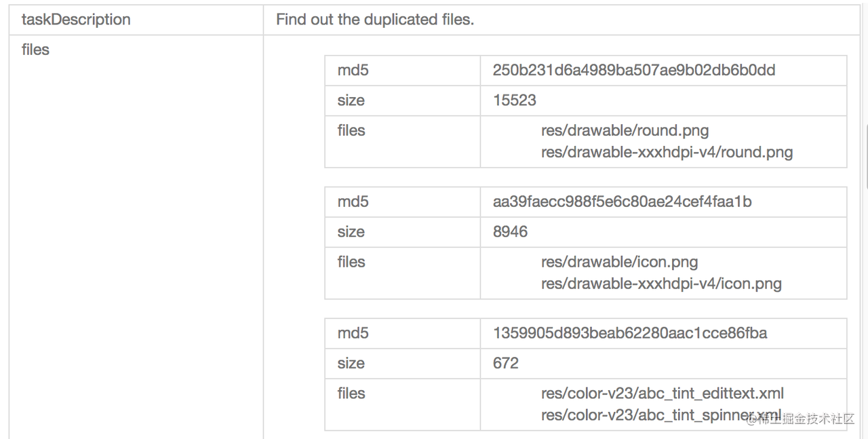Screen dimensions: 868x439
Task: Click res/drawable/round.png file path
Action: pyautogui.click(x=625, y=130)
